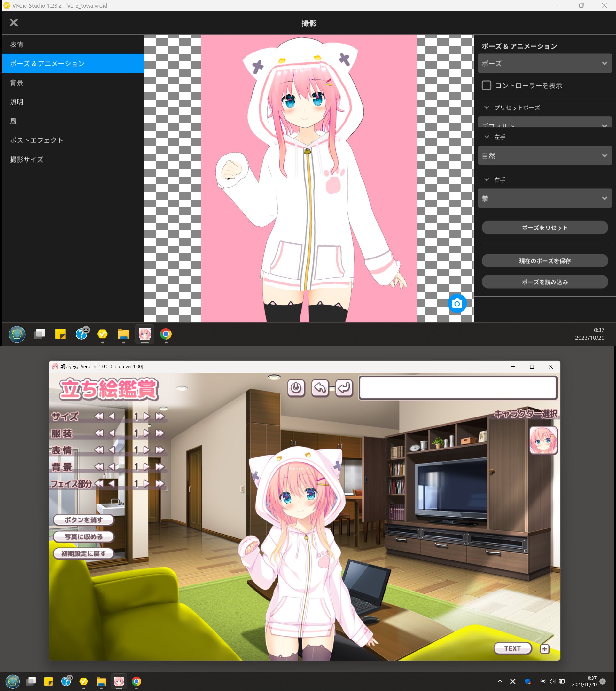Open the ポーズ mode dropdown
The image size is (616, 691).
[x=545, y=63]
